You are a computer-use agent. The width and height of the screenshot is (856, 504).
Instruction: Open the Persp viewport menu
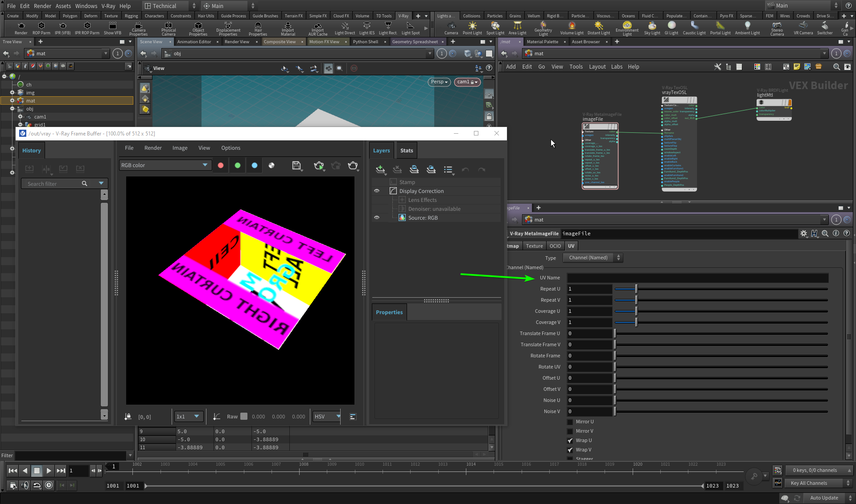(439, 82)
